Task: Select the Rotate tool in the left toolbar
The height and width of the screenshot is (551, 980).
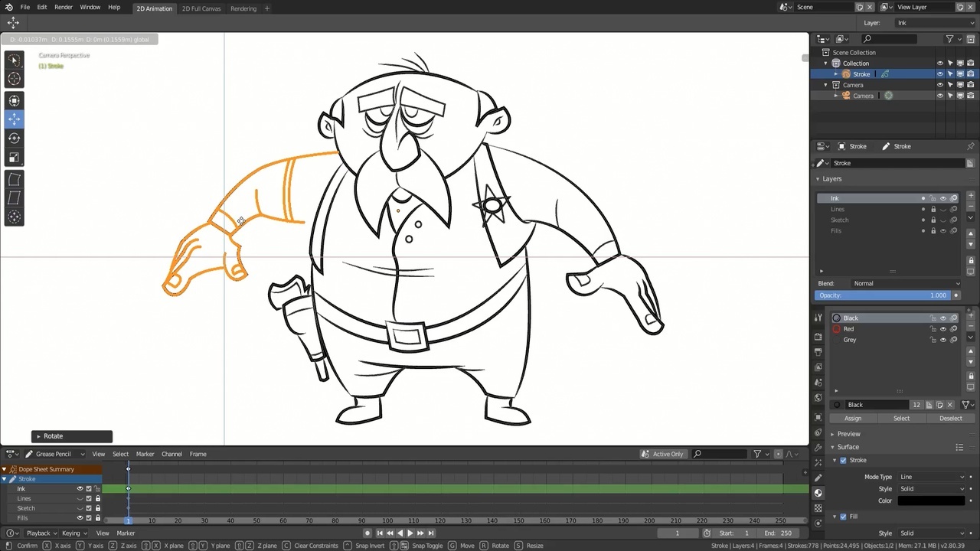Action: (14, 139)
